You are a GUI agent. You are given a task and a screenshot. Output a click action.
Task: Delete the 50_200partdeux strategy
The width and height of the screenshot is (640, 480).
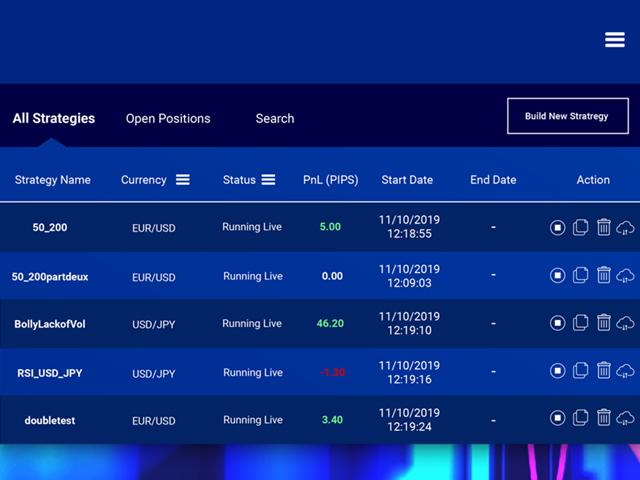(603, 275)
